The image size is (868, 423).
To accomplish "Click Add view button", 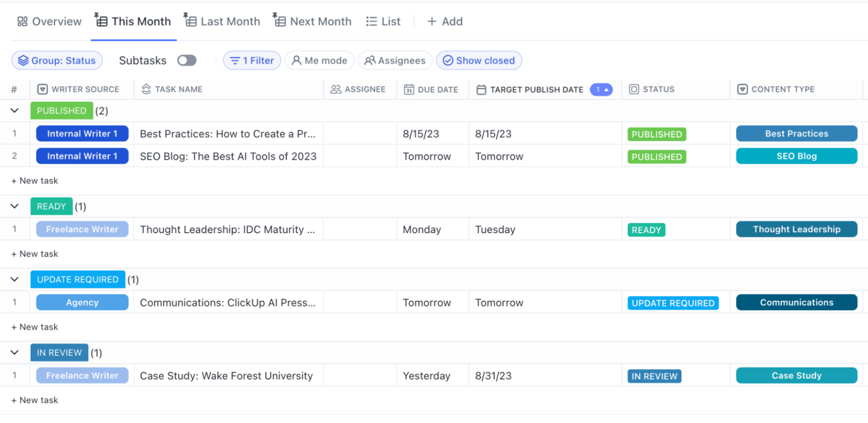I will click(x=445, y=21).
